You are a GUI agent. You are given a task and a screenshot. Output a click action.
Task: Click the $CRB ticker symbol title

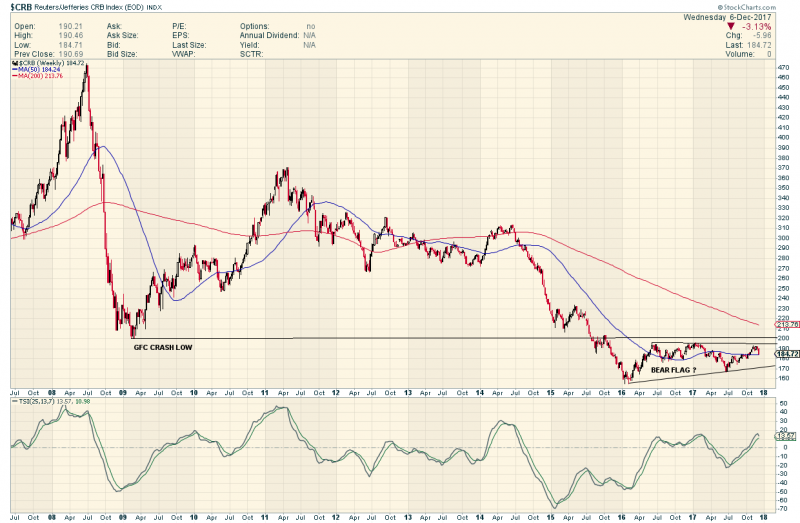pyautogui.click(x=21, y=7)
